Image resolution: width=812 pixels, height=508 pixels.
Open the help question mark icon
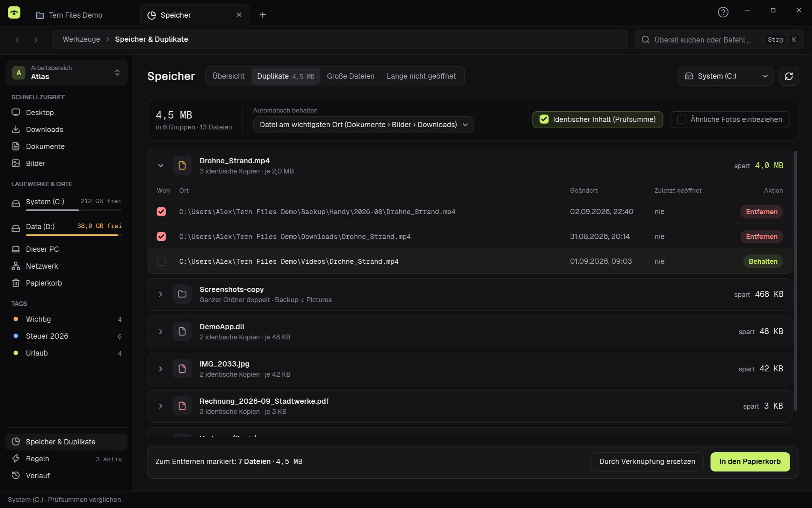pos(723,12)
